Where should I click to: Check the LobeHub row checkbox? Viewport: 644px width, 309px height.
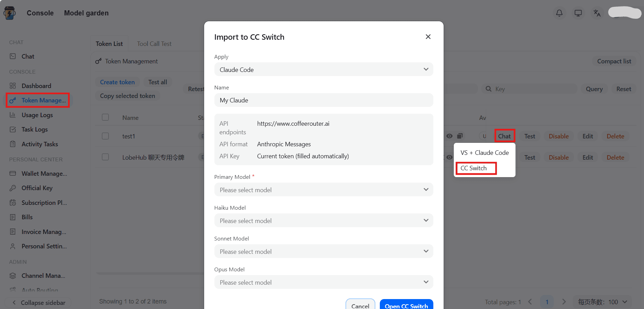point(105,157)
